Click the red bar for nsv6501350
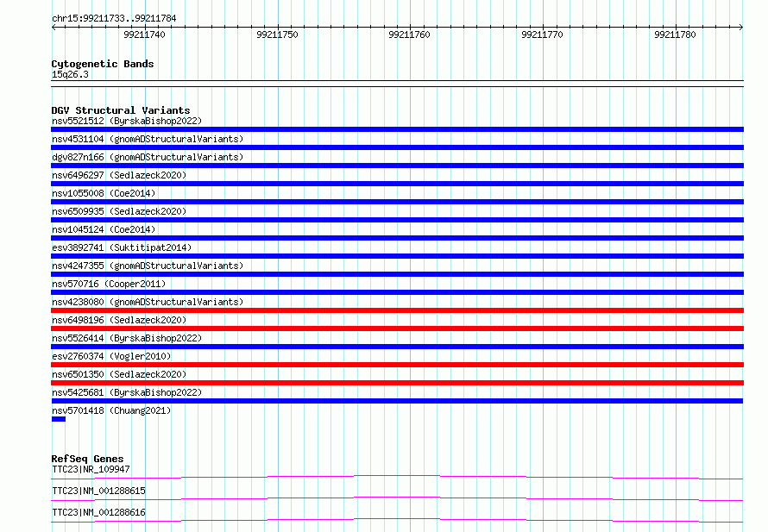 (x=397, y=383)
